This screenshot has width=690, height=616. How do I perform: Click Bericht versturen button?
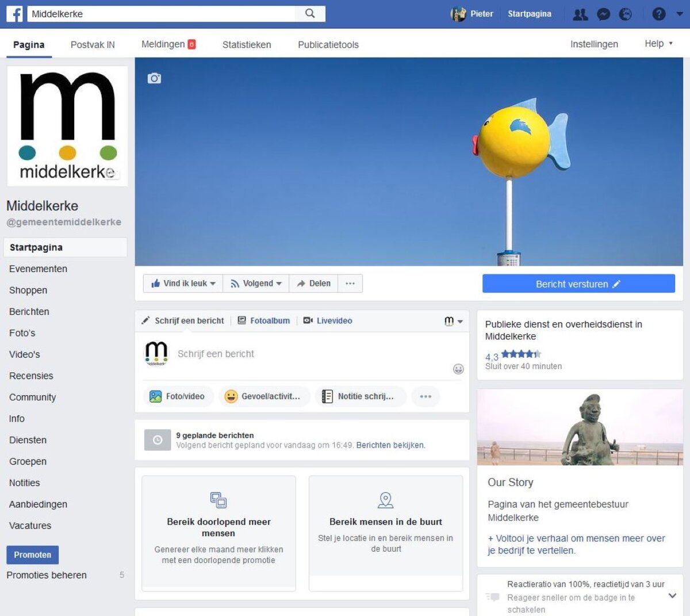(x=578, y=284)
